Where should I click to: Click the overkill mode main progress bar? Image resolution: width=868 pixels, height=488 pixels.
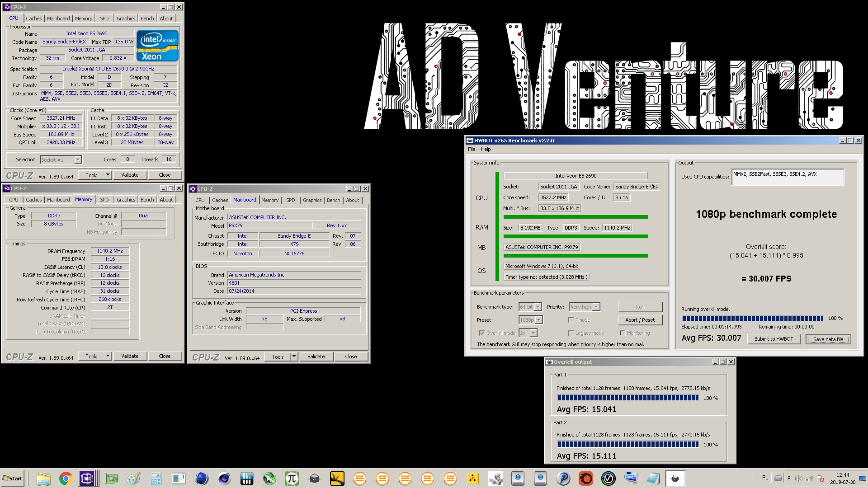[752, 318]
